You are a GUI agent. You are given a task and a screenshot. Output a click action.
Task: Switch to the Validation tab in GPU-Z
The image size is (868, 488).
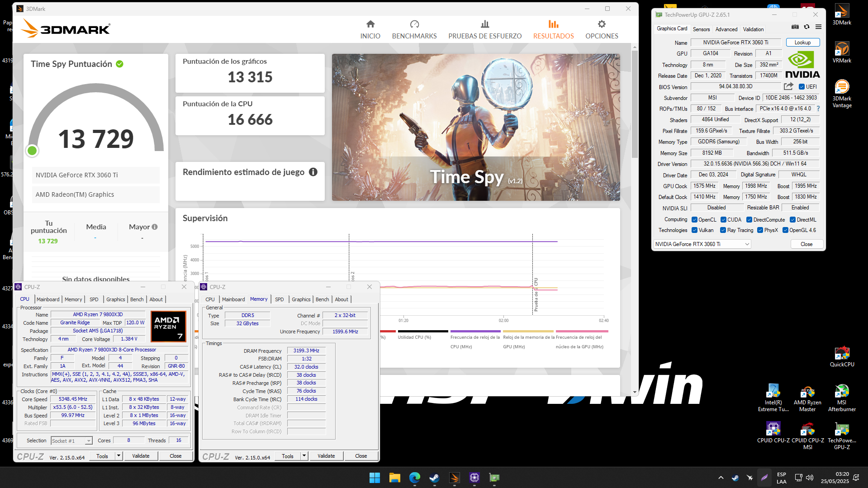[x=753, y=29]
